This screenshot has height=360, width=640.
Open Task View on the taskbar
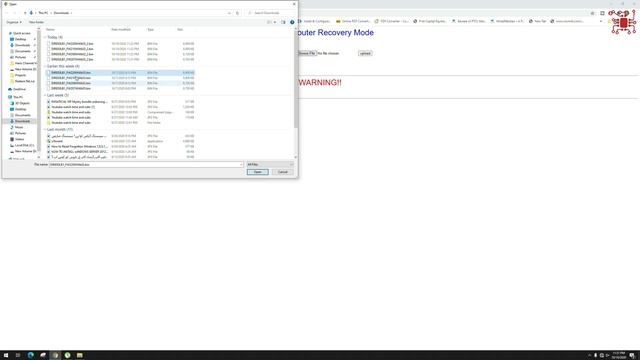(x=18, y=355)
